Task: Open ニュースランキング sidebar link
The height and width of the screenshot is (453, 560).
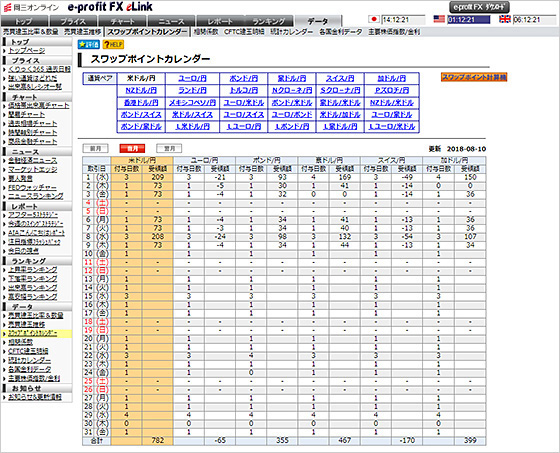Action: 36,196
